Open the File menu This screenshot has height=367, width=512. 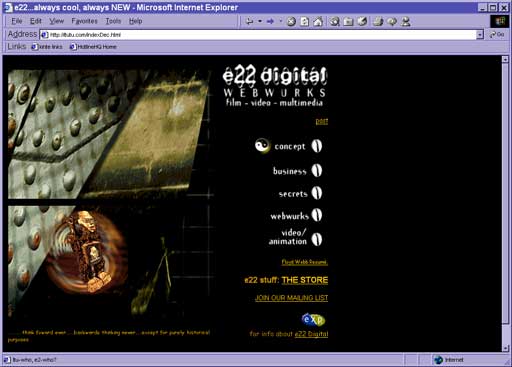point(17,21)
